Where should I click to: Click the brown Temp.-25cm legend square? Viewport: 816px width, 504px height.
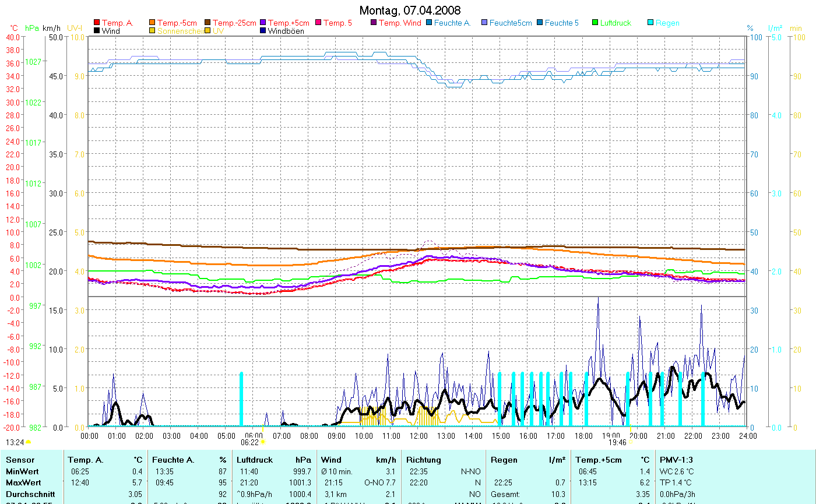(208, 23)
